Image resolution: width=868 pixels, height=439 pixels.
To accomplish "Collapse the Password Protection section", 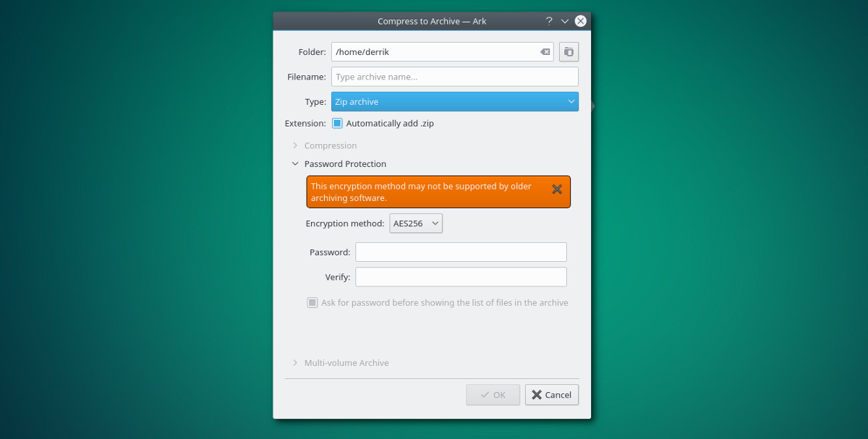I will tap(294, 164).
